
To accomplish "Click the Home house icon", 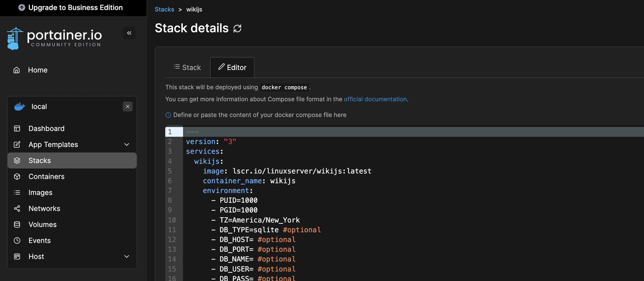I will (x=17, y=70).
